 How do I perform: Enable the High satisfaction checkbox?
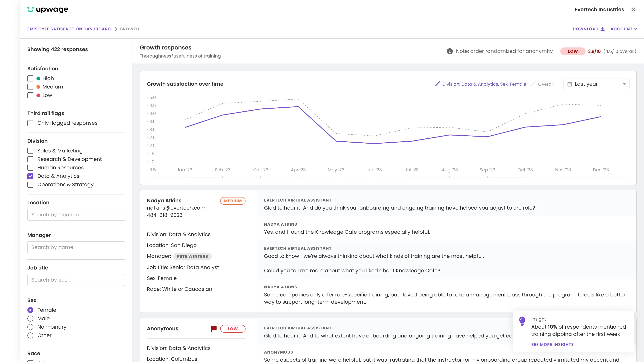tap(30, 78)
